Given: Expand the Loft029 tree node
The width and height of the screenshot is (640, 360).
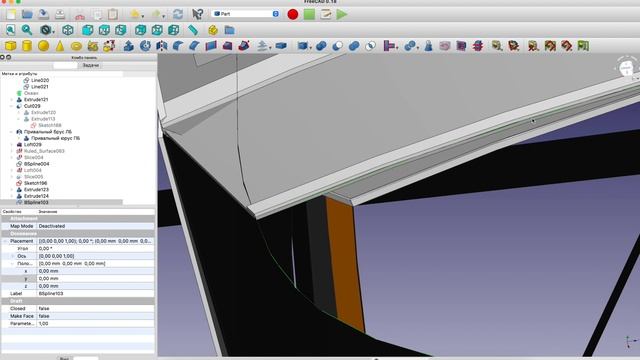Looking at the screenshot, I should pyautogui.click(x=11, y=144).
